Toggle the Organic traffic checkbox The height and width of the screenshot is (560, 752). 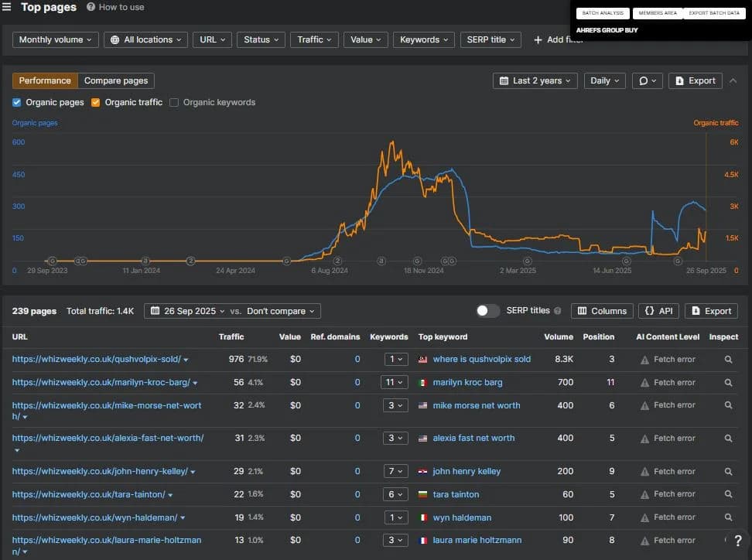click(x=95, y=102)
